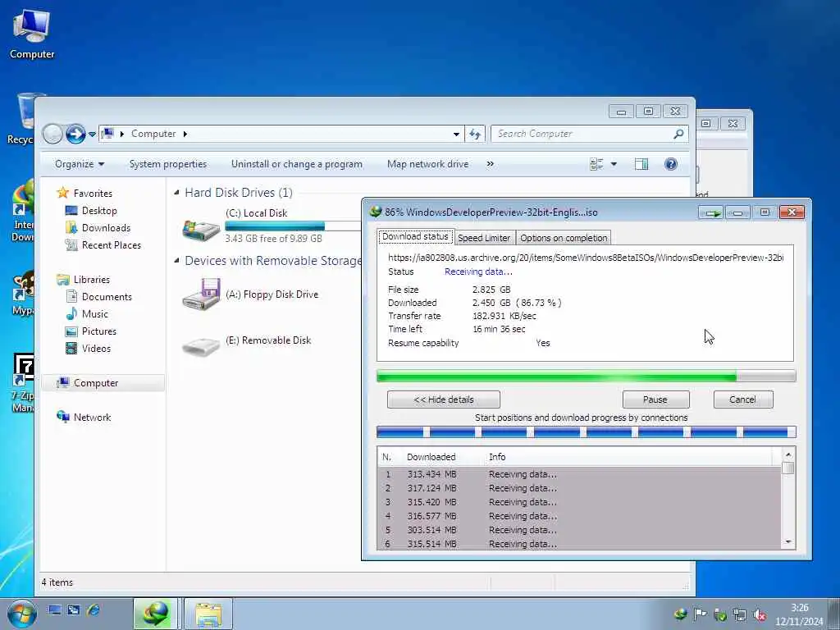Click the IDM dialog title icon

[x=376, y=212]
